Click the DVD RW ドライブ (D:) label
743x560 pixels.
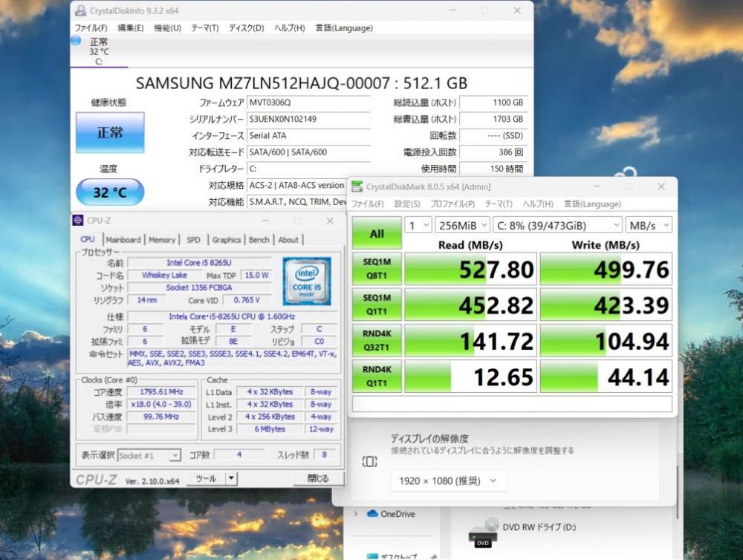click(539, 527)
